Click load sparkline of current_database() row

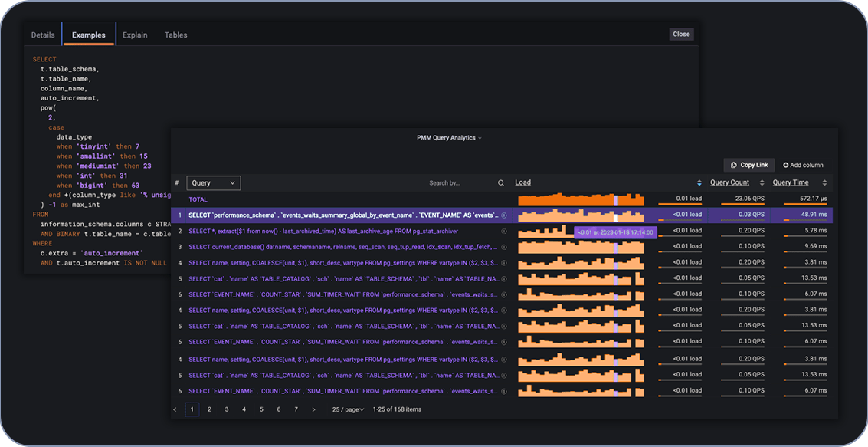[x=581, y=247]
